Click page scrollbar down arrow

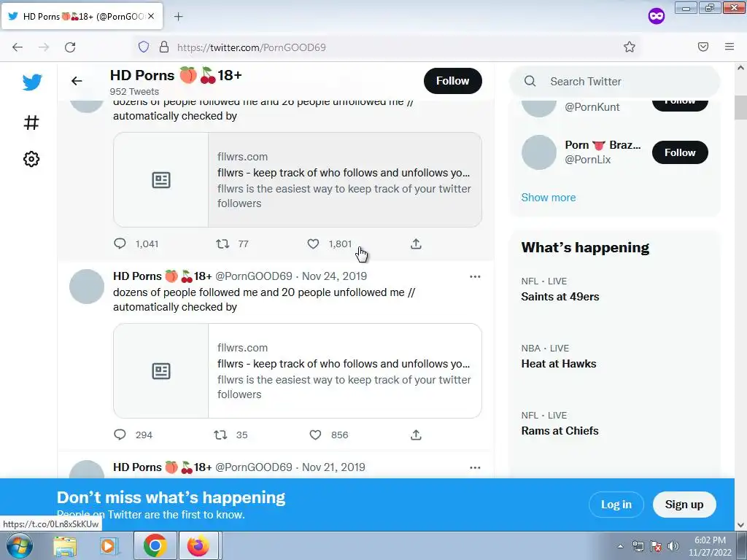tap(740, 525)
